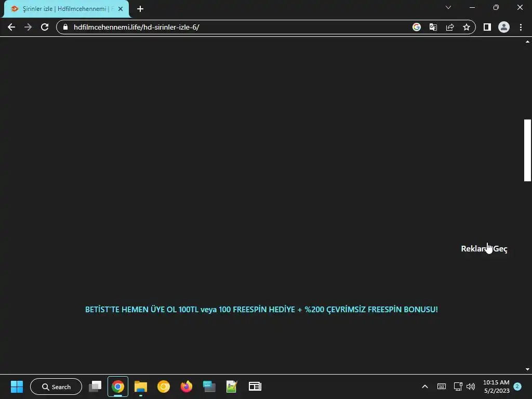Select the Şirinler izle tab

tap(66, 9)
